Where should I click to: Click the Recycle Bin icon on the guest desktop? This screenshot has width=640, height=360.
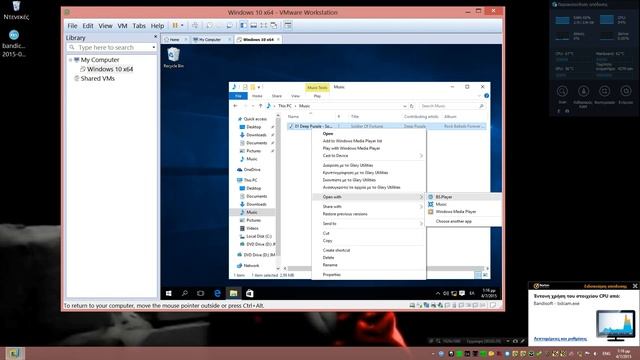(x=173, y=57)
